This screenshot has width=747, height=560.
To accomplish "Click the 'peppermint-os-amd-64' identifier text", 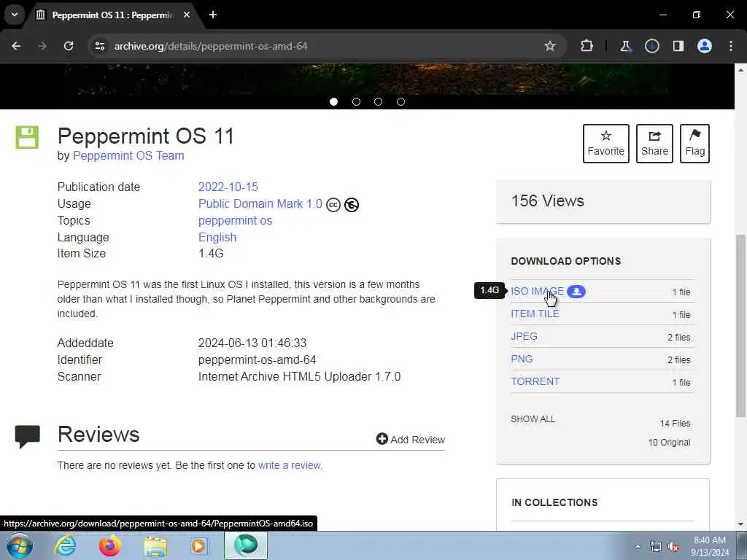I will coord(258,359).
